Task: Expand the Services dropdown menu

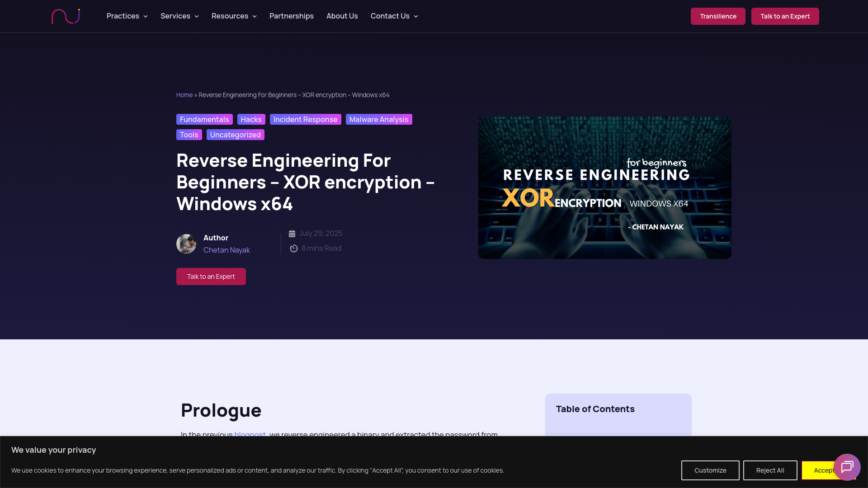Action: tap(179, 16)
